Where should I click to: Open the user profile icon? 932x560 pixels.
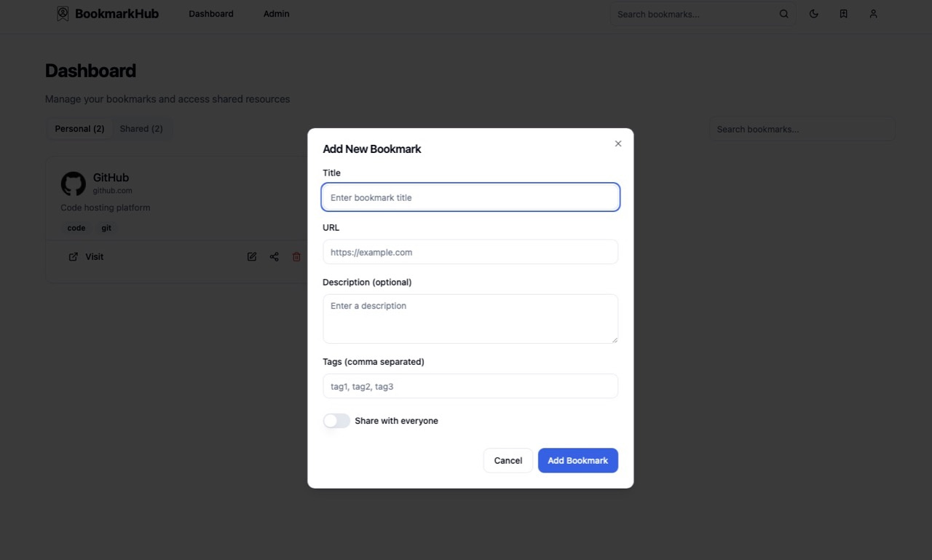coord(873,14)
